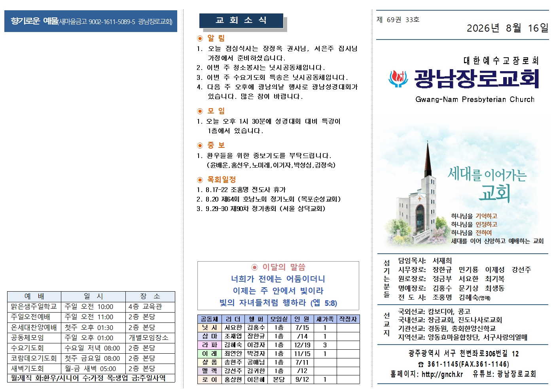Image resolution: width=555 pixels, height=392 pixels.
Task: Select "Gwang-Nam Presbyterian Church" subtitle
Action: click(x=475, y=100)
